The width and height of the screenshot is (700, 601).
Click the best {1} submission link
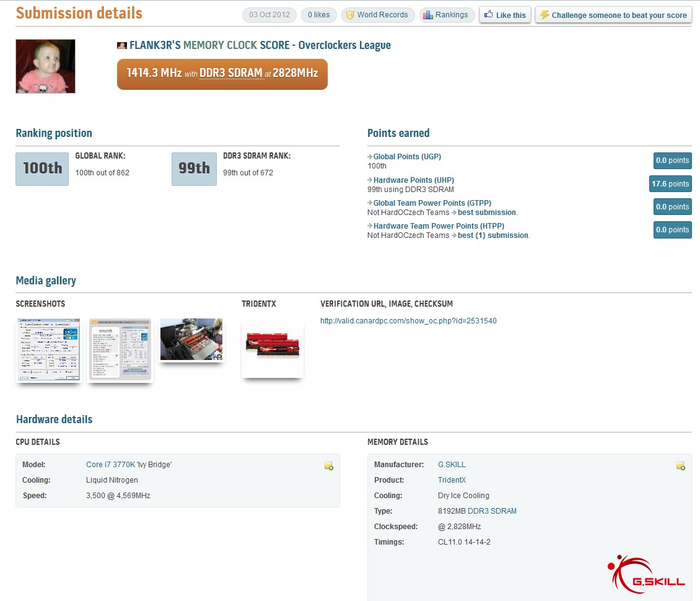pos(493,235)
